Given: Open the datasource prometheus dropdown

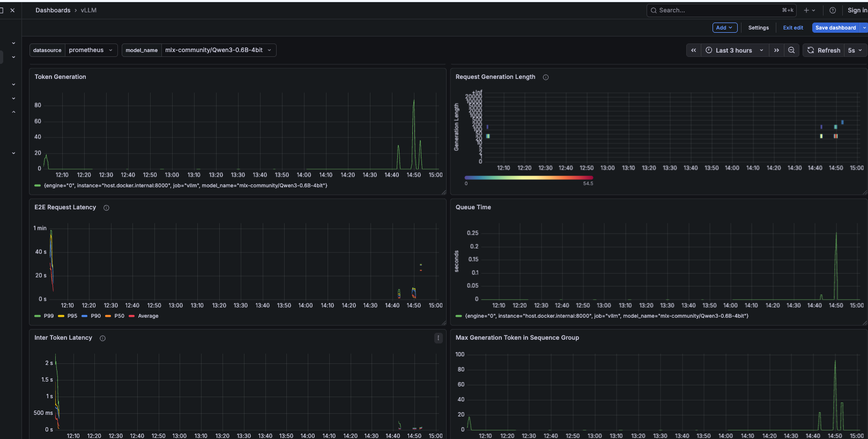Looking at the screenshot, I should 91,50.
